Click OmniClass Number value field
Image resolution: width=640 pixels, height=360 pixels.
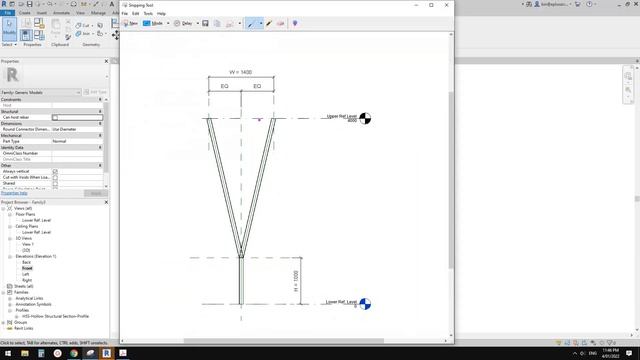[x=77, y=153]
